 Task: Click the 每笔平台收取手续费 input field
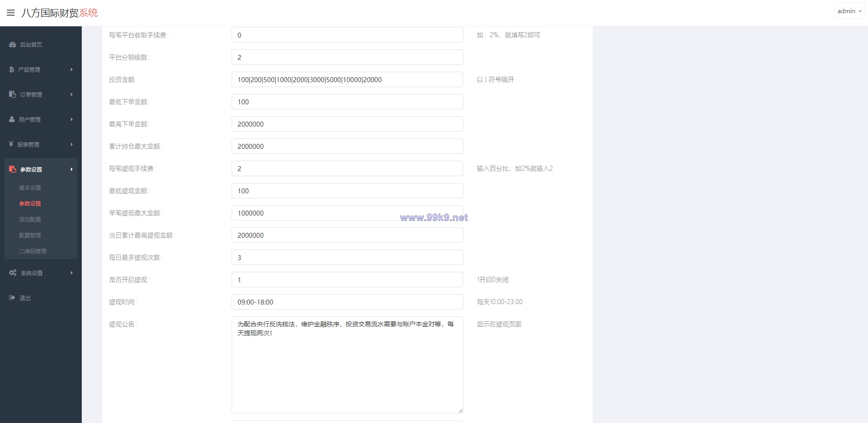[347, 35]
